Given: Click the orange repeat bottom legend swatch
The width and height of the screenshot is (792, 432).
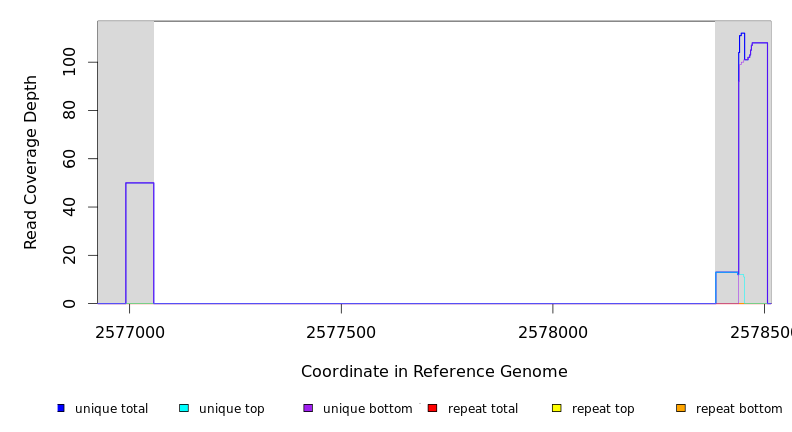Looking at the screenshot, I should click(681, 408).
